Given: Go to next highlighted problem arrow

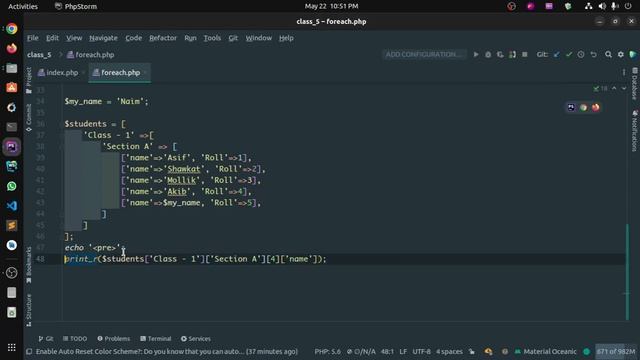Looking at the screenshot, I should point(624,88).
